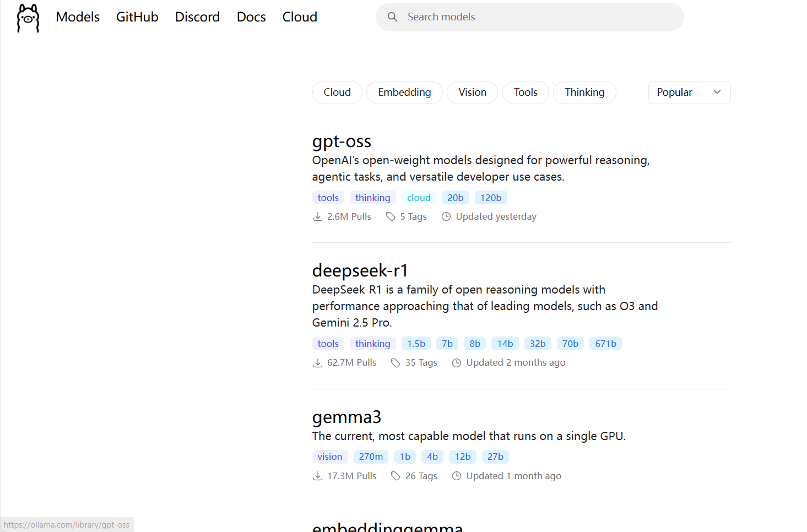Viewport: 807px width, 532px height.
Task: Focus the Search models field
Action: [530, 17]
